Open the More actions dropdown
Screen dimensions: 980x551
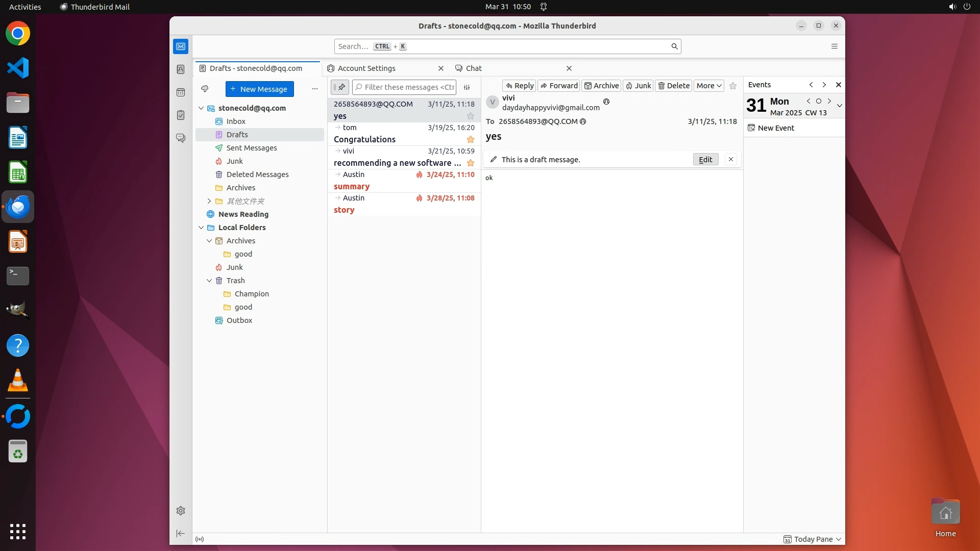(708, 86)
